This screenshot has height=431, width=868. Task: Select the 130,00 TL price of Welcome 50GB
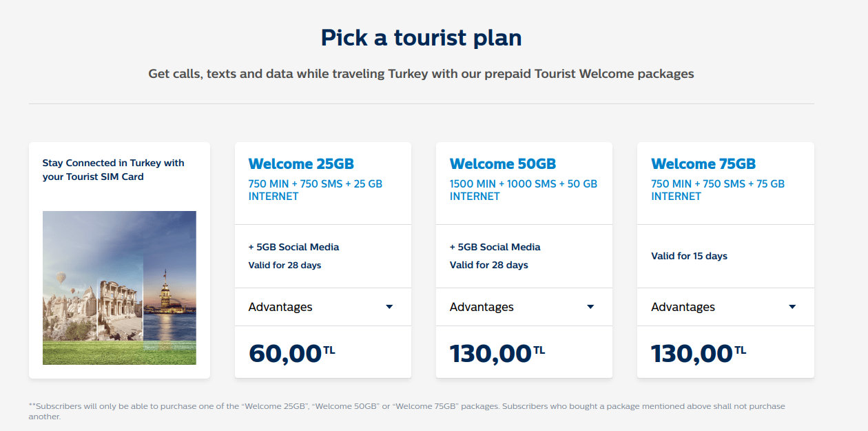click(x=497, y=353)
